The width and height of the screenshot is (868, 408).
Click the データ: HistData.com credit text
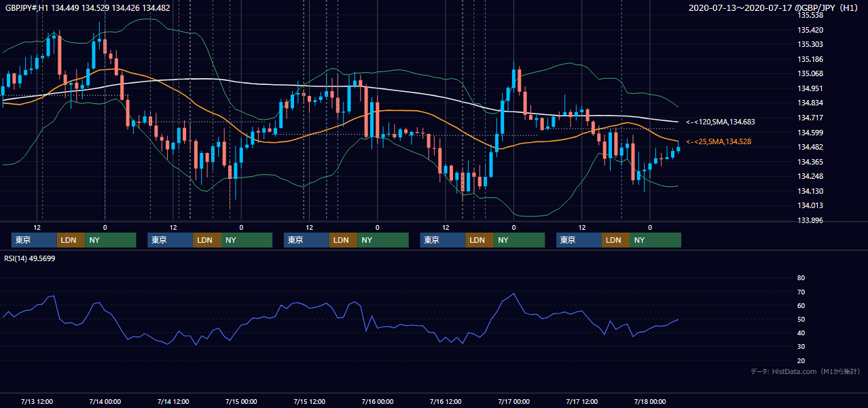coord(805,371)
